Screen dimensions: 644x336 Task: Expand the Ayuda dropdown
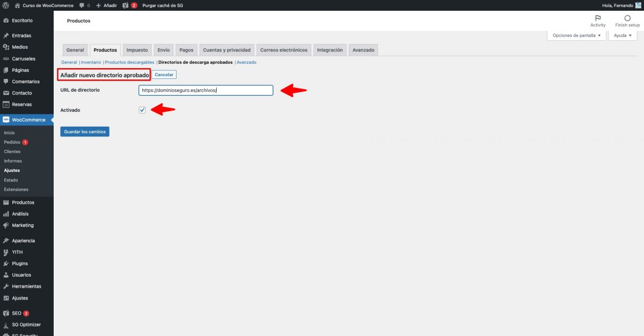point(623,35)
